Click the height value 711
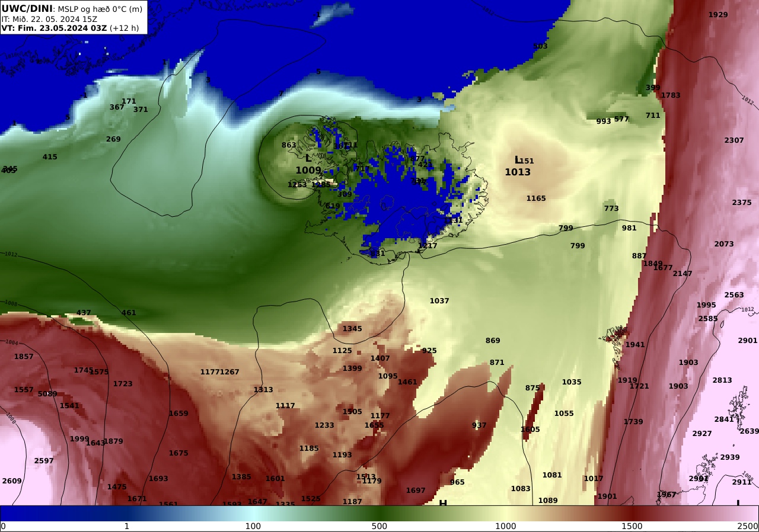Image resolution: width=759 pixels, height=532 pixels. [653, 116]
